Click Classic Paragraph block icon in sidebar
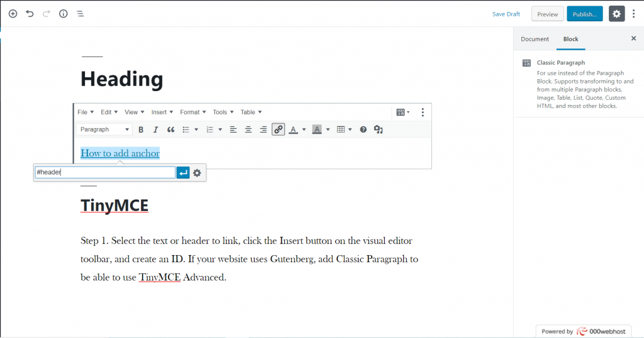The width and height of the screenshot is (644, 338). (526, 63)
